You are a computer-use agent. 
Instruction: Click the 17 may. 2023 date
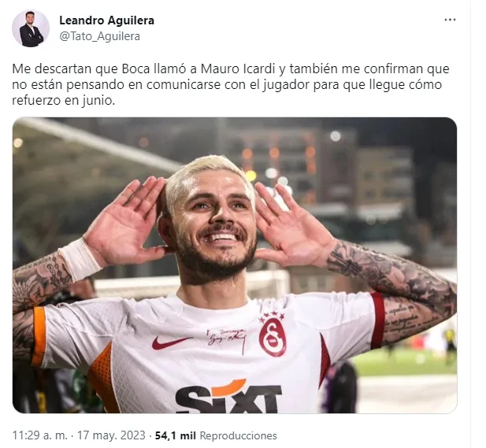pyautogui.click(x=111, y=435)
